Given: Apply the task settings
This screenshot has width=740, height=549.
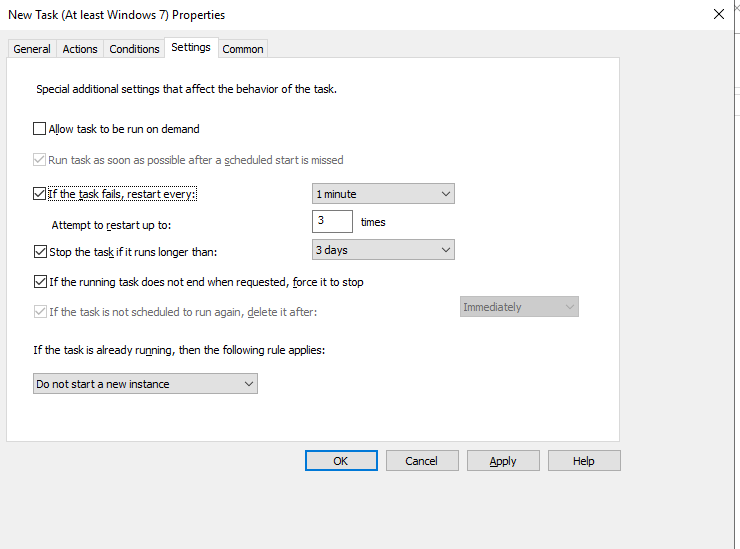Looking at the screenshot, I should tap(503, 461).
